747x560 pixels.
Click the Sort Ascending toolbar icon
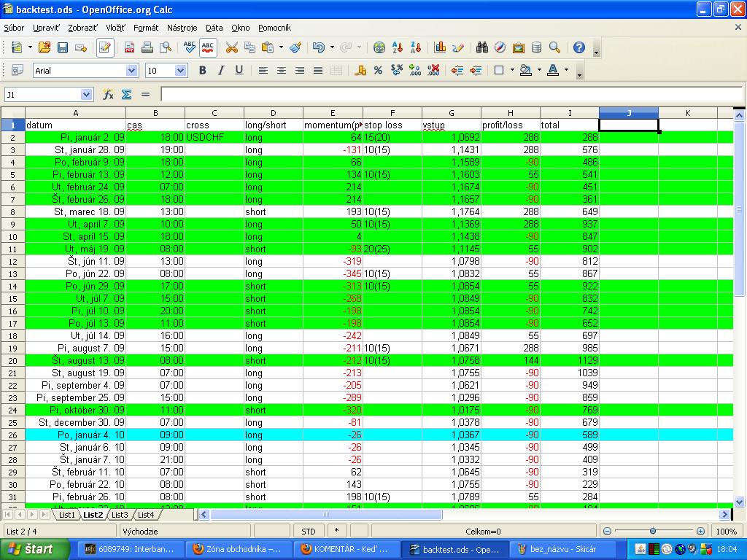pos(398,48)
